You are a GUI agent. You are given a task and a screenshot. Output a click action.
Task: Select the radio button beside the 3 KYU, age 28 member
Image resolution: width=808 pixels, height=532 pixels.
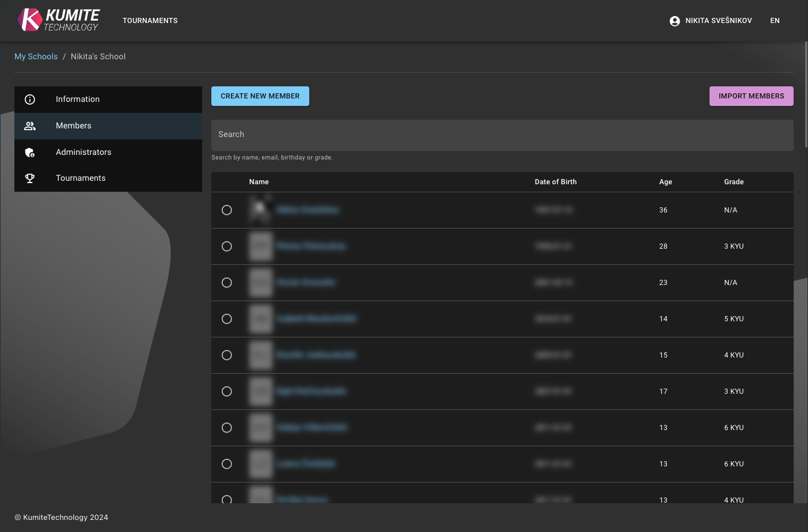tap(226, 246)
